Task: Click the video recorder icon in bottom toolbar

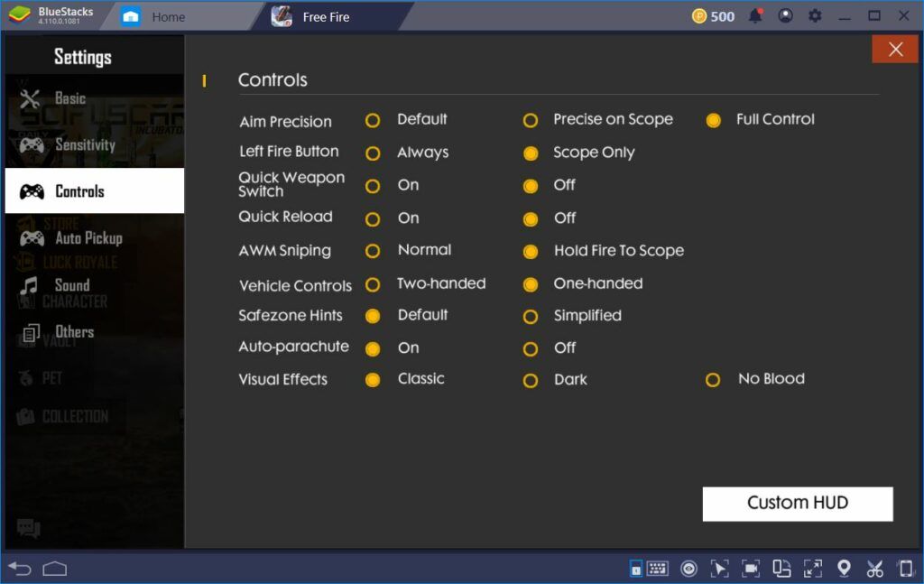Action: click(751, 569)
